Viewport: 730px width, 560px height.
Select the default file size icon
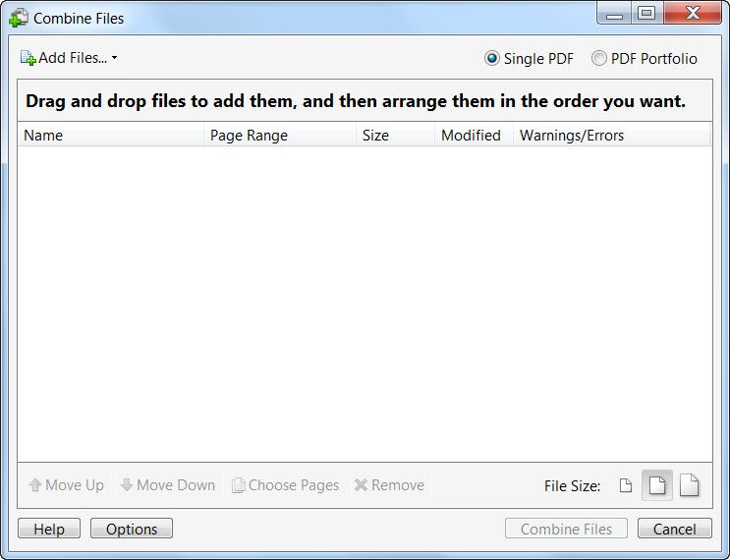coord(657,485)
